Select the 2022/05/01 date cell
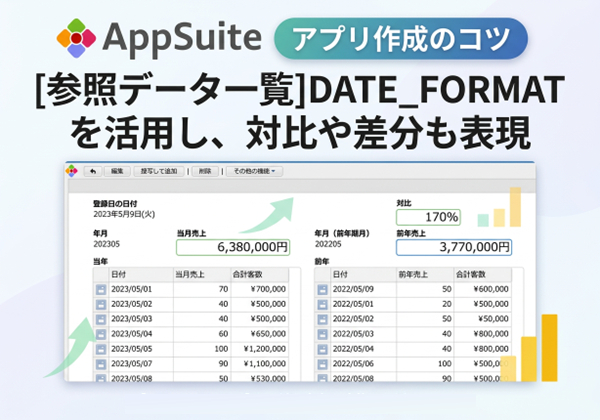Viewport: 600px width, 420px height. pos(364,304)
